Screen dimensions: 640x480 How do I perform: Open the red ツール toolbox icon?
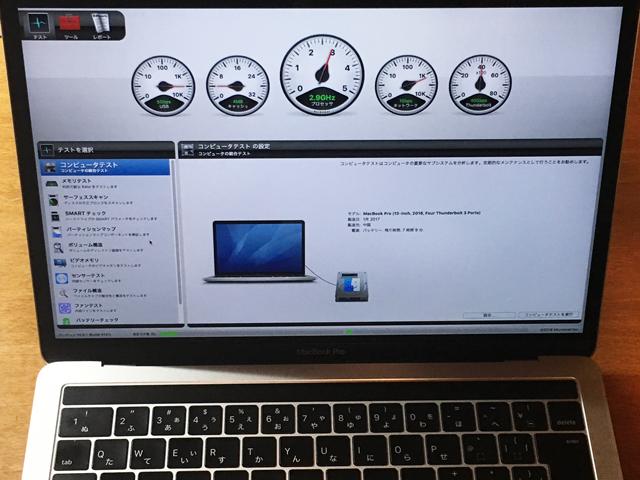coord(70,24)
